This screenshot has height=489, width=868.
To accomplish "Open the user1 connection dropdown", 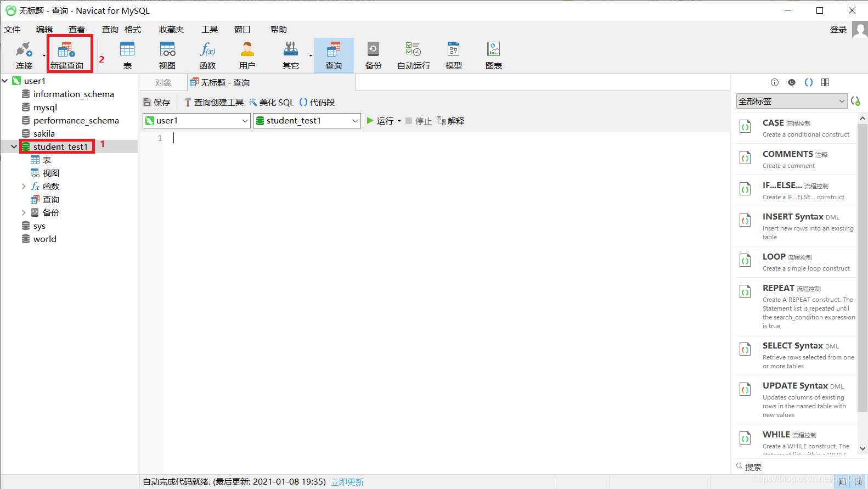I will pos(196,121).
